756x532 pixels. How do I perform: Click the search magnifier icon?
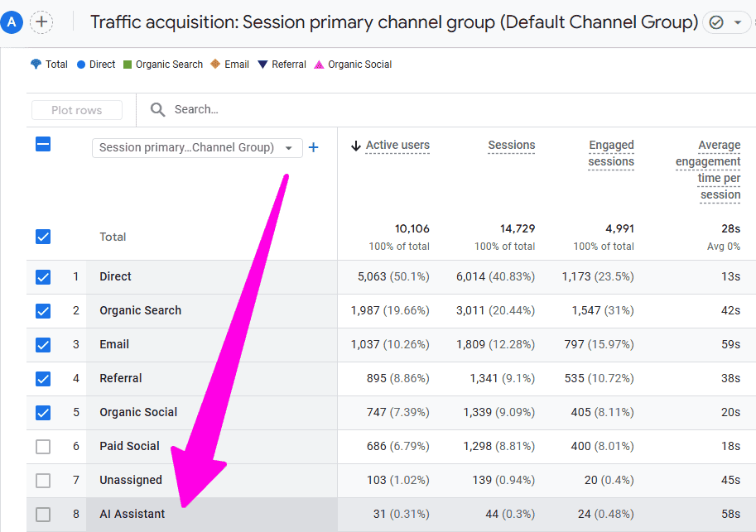point(157,110)
